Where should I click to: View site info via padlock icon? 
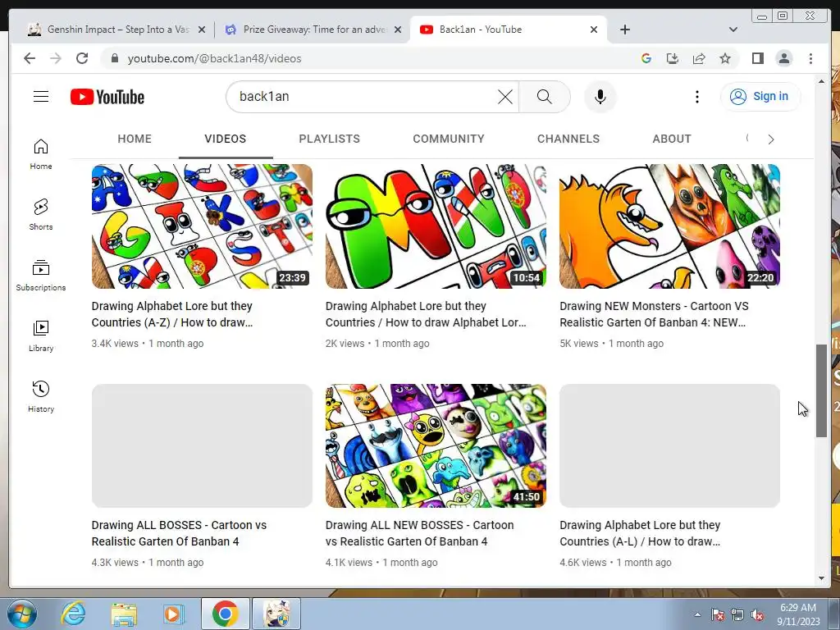click(114, 58)
